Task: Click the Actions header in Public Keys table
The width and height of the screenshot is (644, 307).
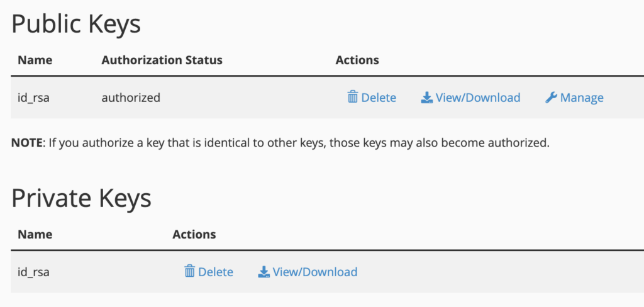Action: pos(357,60)
